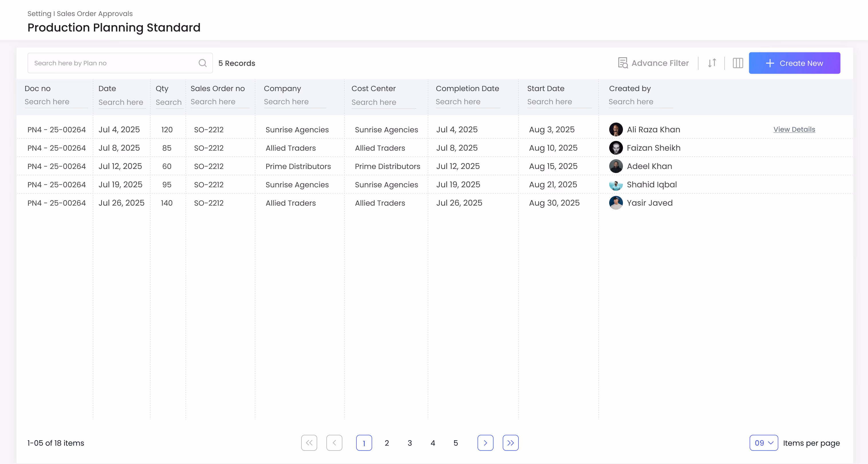Viewport: 868px width, 464px height.
Task: Click the Create New button
Action: pyautogui.click(x=794, y=63)
